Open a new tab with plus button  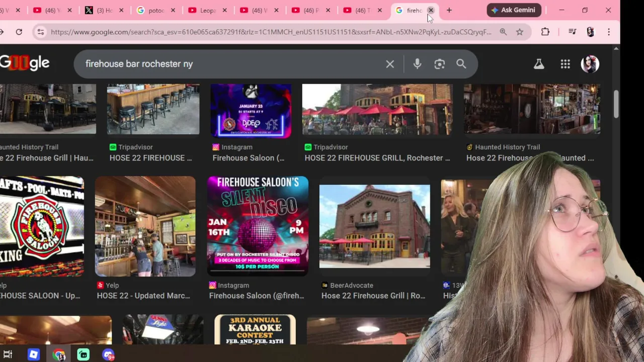(x=449, y=10)
